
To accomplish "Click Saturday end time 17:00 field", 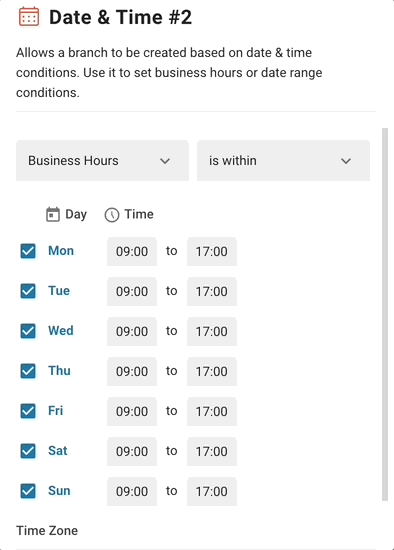I will [212, 451].
